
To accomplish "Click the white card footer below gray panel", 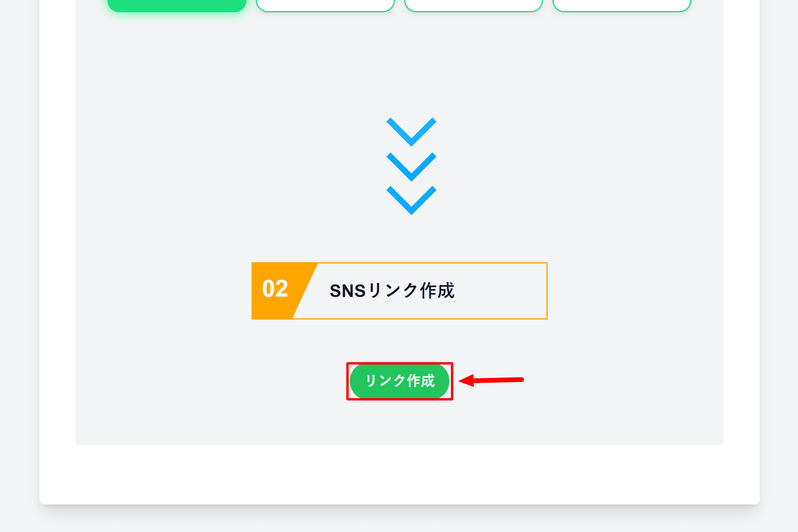I will (x=399, y=474).
